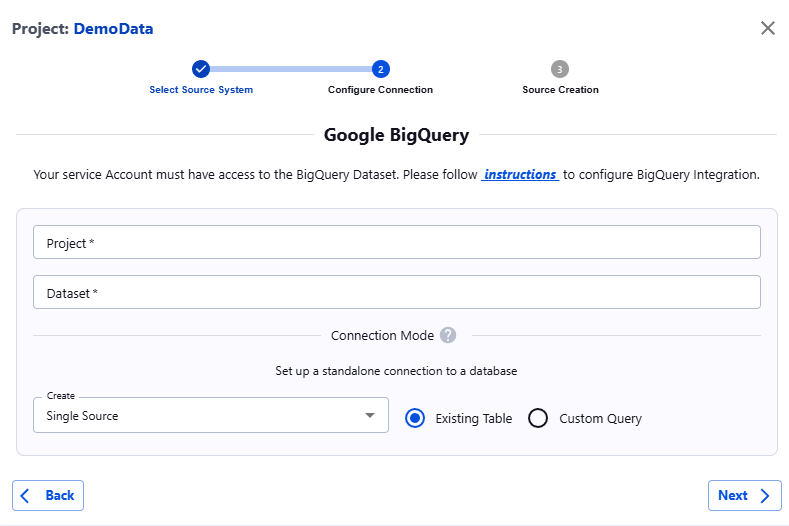Click the Source Creation step label
The width and height of the screenshot is (789, 526).
pyautogui.click(x=560, y=90)
